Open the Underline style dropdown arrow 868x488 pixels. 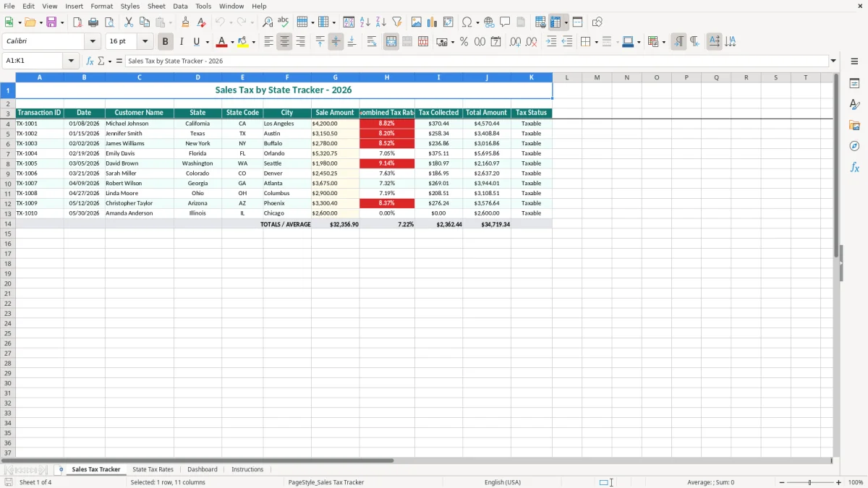(207, 42)
